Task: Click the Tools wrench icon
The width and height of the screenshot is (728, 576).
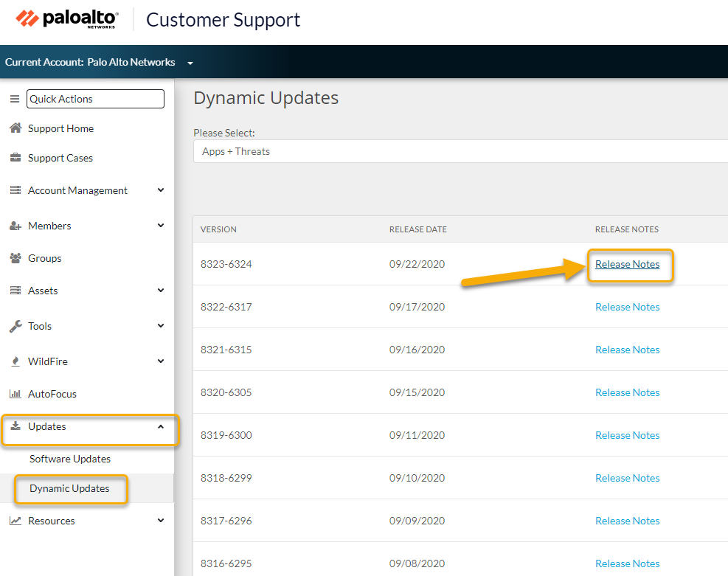Action: pyautogui.click(x=15, y=326)
